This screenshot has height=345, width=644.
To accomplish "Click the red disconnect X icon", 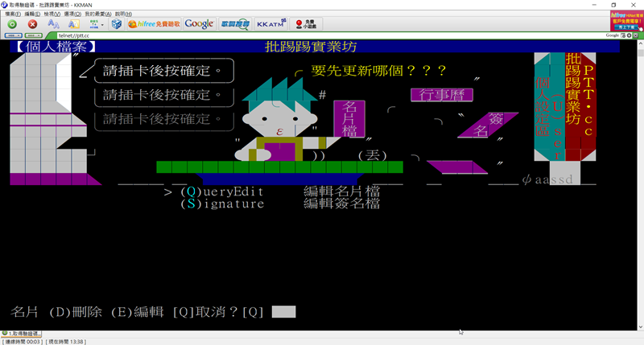I will (x=32, y=24).
